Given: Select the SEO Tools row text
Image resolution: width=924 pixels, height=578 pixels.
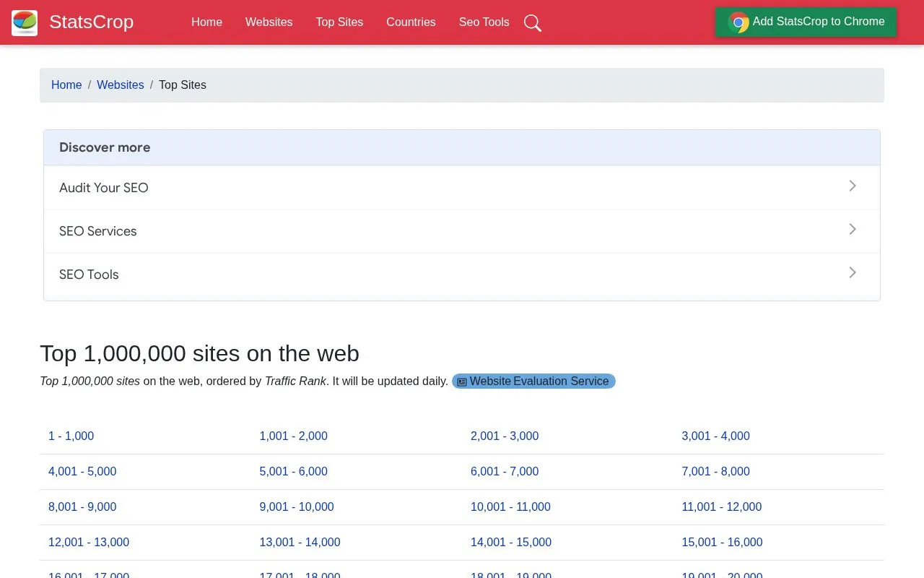Looking at the screenshot, I should click(89, 275).
